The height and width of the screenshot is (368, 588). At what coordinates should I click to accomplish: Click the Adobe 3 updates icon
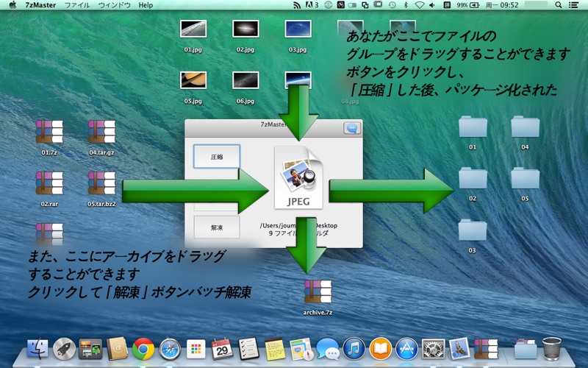click(x=312, y=5)
